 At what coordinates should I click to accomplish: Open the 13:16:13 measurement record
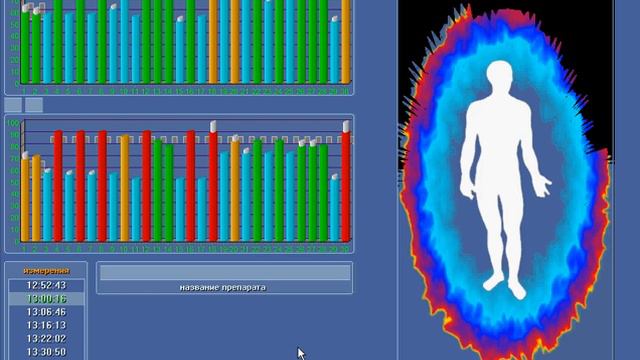pos(46,325)
